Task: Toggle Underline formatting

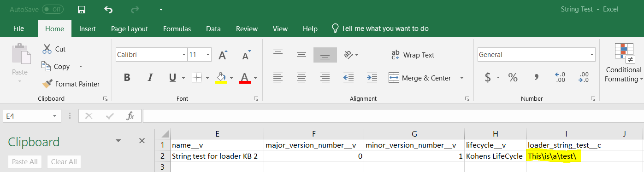Action: 172,78
